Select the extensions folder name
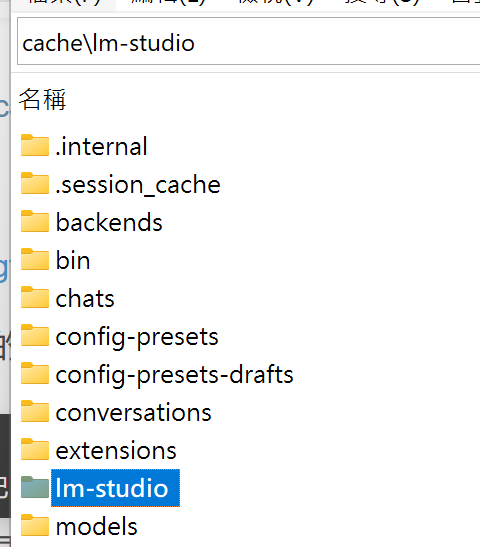The height and width of the screenshot is (547, 480). pos(116,450)
